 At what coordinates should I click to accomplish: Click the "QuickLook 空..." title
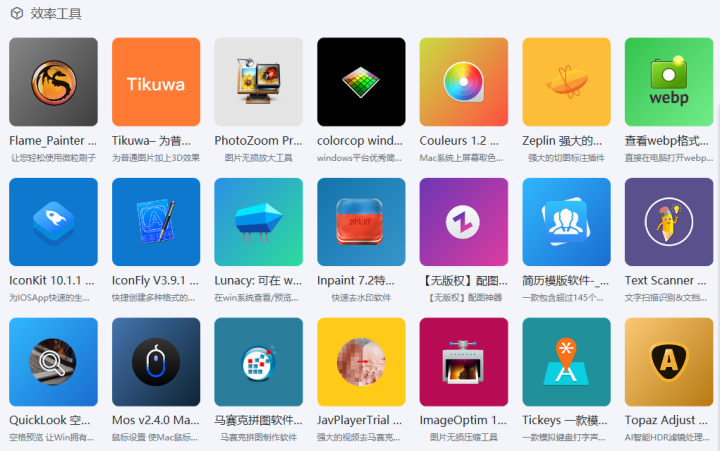click(50, 420)
